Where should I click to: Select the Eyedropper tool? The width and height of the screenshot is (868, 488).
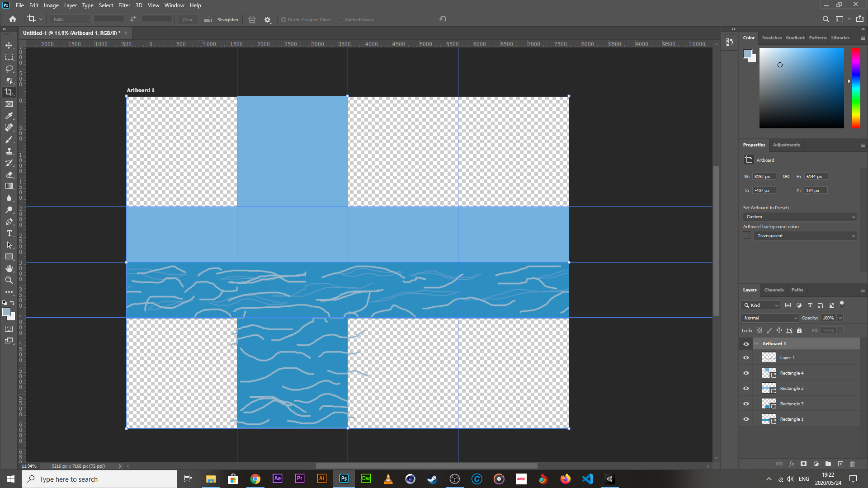[9, 116]
